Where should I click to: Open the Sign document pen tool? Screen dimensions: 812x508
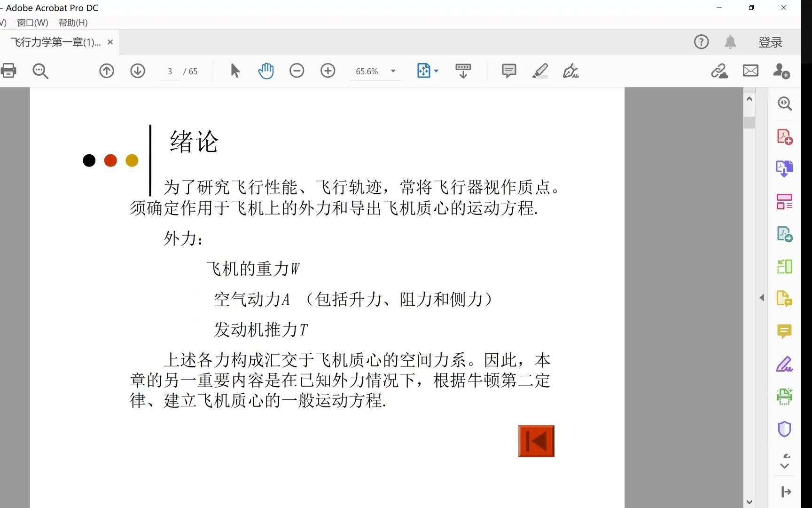click(x=571, y=71)
